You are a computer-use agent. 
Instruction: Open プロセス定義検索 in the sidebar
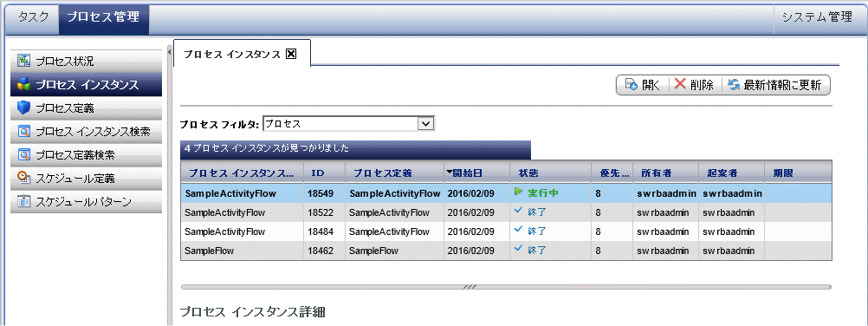(x=87, y=154)
